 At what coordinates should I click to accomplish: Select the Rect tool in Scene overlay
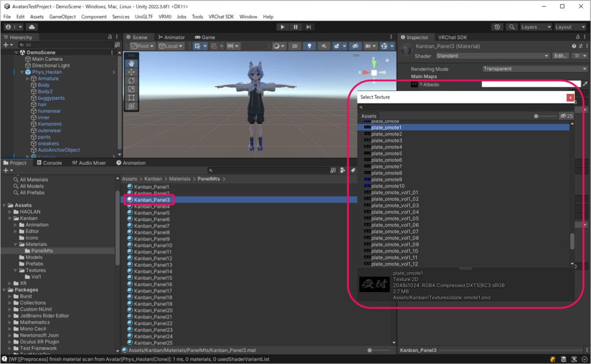(x=131, y=98)
